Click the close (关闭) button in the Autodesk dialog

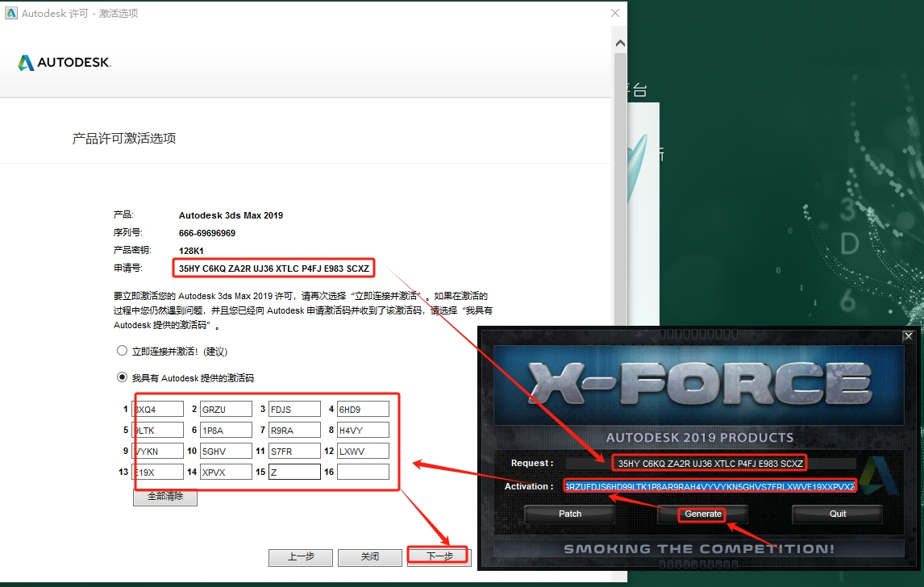[x=370, y=557]
